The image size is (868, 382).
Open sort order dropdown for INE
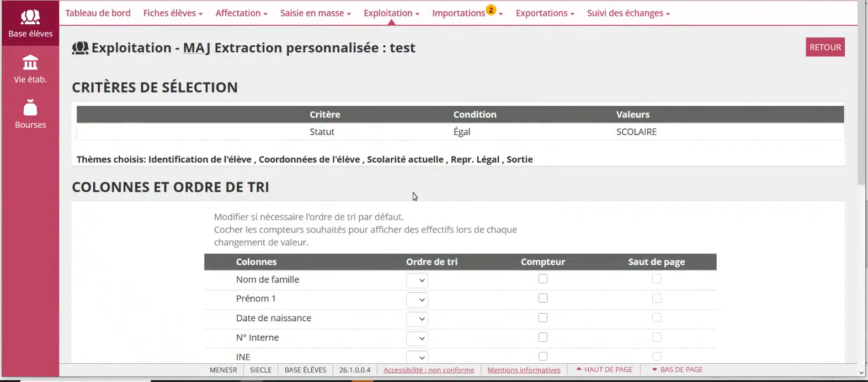(417, 357)
